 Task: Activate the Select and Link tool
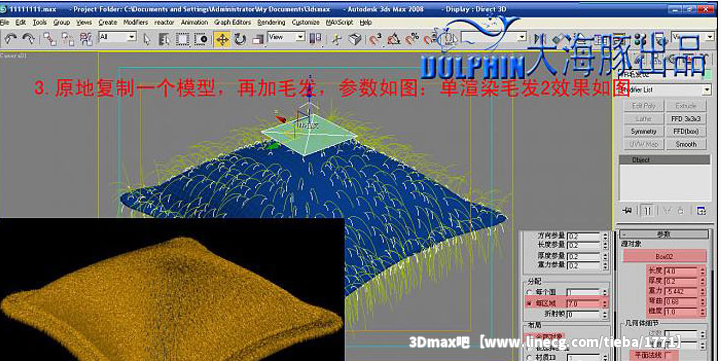pyautogui.click(x=50, y=40)
